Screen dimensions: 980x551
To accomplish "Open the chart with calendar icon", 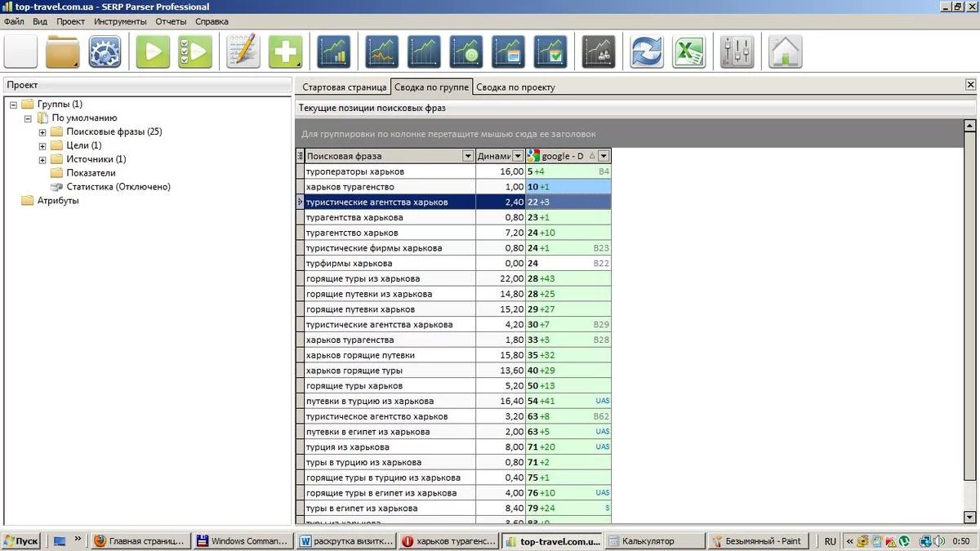I will [x=508, y=52].
